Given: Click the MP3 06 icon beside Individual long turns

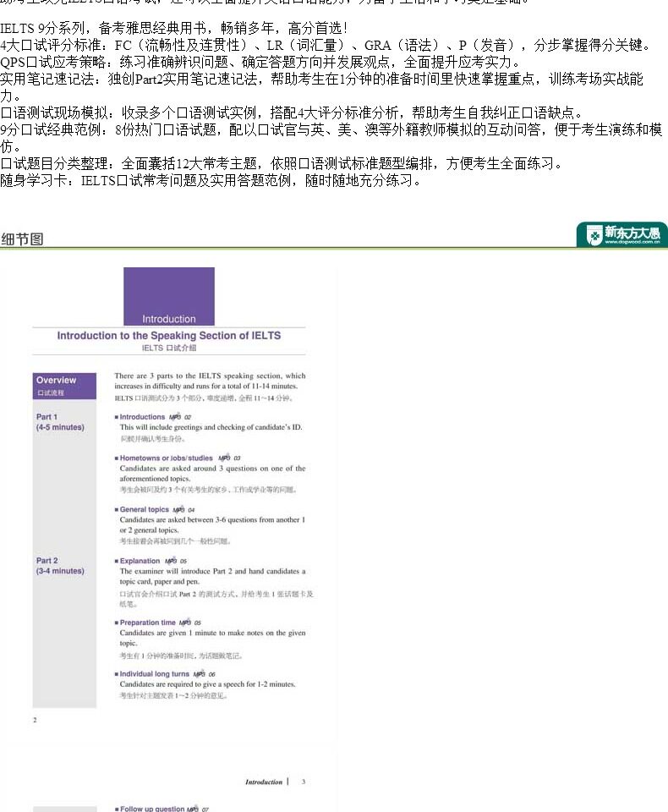Looking at the screenshot, I should tap(204, 674).
